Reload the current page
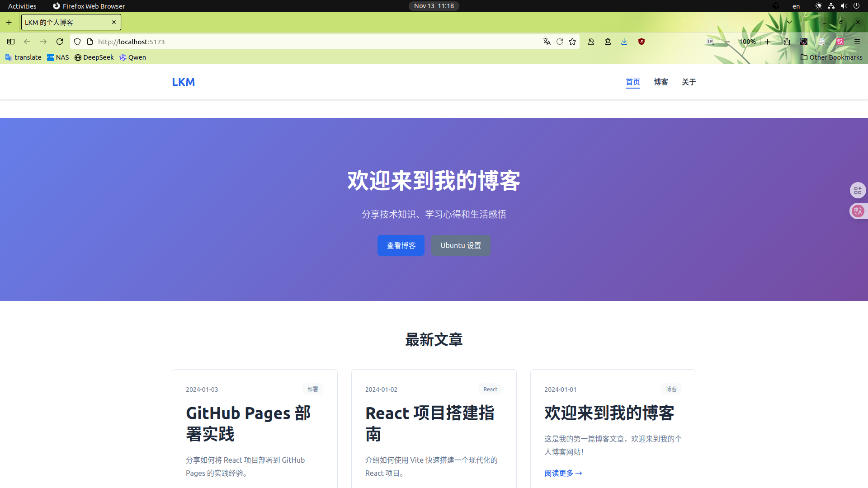Viewport: 868px width, 488px height. point(60,42)
